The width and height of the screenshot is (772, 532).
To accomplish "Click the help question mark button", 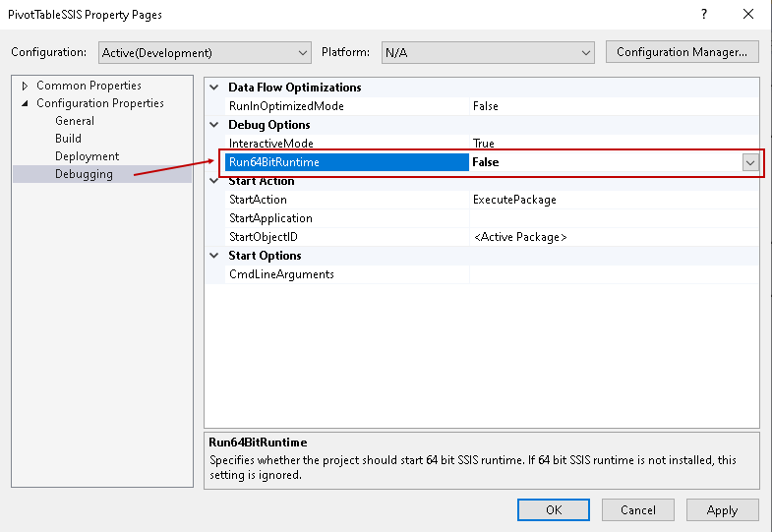I will [x=703, y=15].
